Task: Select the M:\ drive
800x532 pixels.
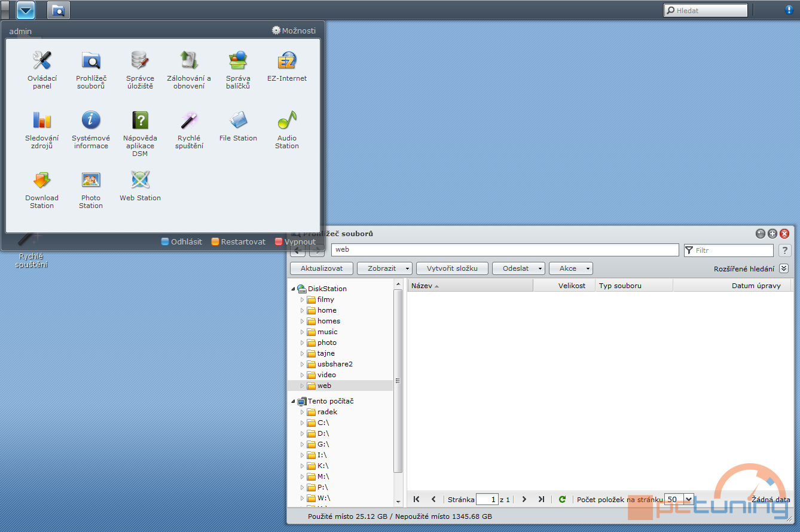Action: click(x=323, y=476)
